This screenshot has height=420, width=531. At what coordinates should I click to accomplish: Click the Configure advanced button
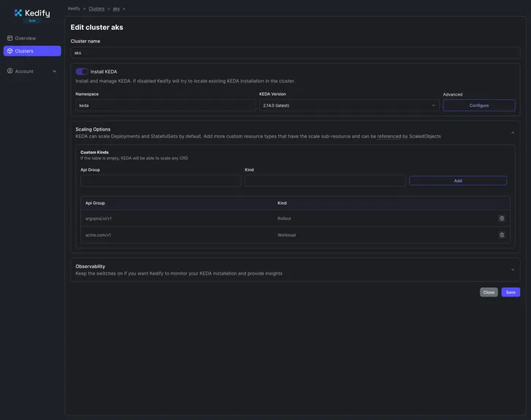click(x=479, y=105)
